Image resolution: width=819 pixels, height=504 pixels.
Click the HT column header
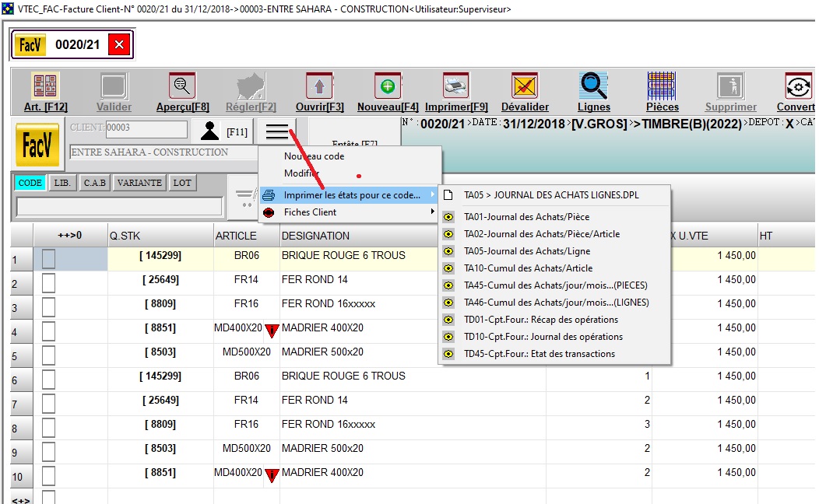pos(786,236)
